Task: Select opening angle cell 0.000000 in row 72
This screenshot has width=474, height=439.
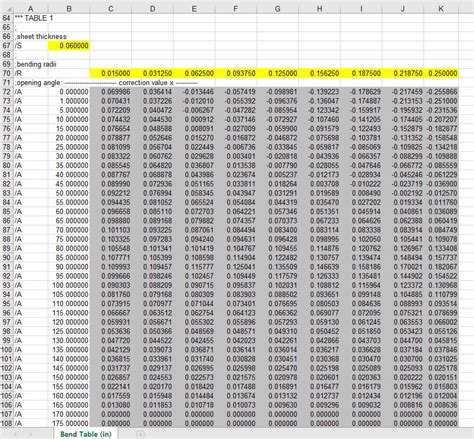Action: point(69,92)
